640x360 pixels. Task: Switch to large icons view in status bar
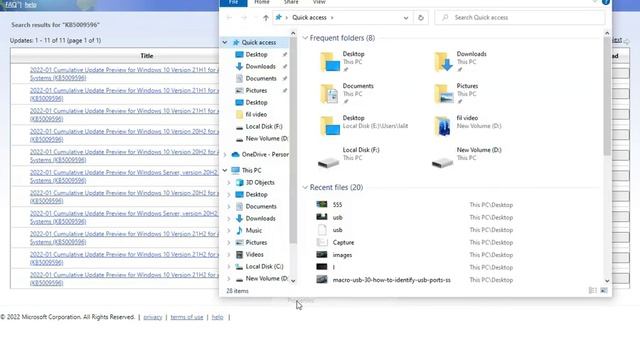pos(604,291)
